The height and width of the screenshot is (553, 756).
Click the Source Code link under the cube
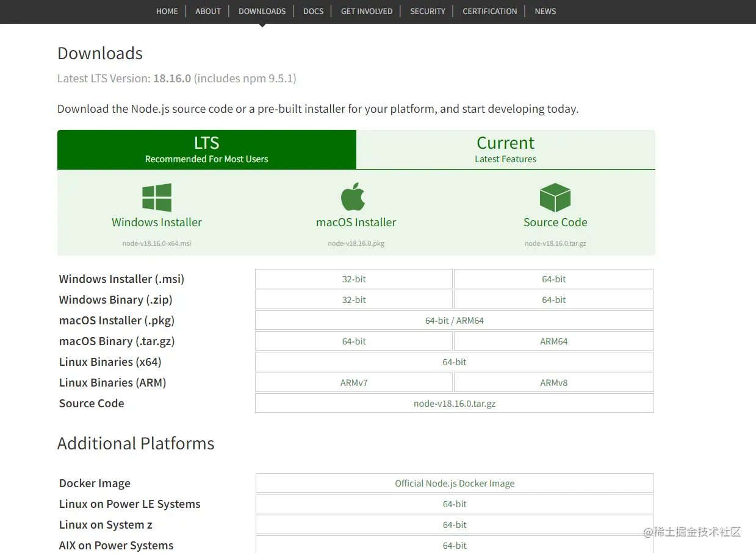click(555, 223)
